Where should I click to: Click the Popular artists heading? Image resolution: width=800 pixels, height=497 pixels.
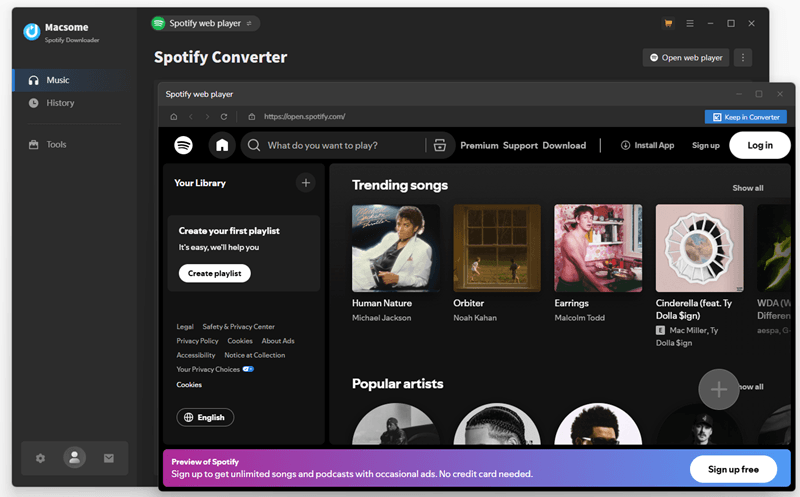[397, 384]
